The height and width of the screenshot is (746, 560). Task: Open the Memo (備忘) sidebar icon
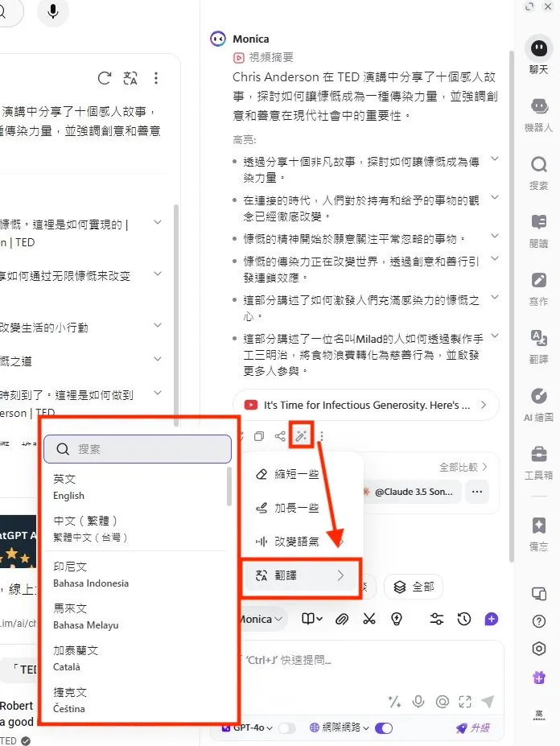click(538, 534)
